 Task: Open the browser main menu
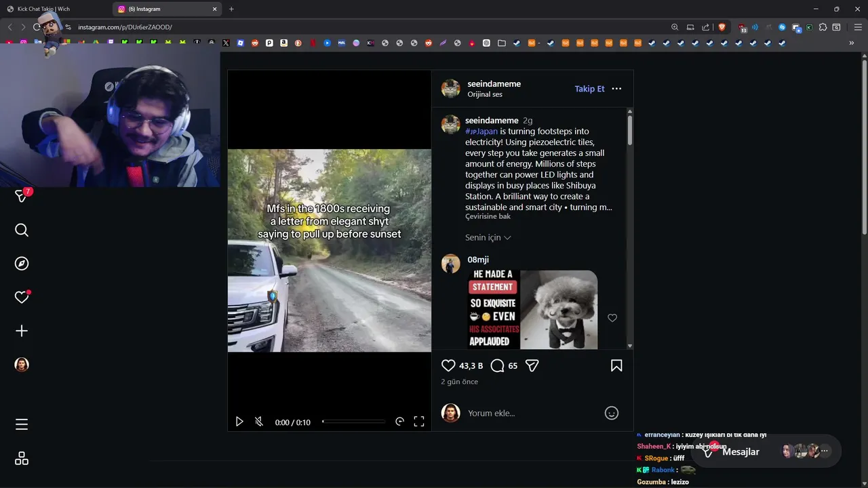pos(858,27)
